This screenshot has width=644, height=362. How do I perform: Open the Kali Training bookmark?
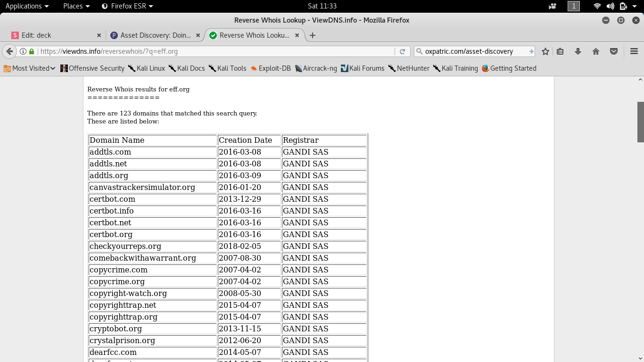click(455, 68)
